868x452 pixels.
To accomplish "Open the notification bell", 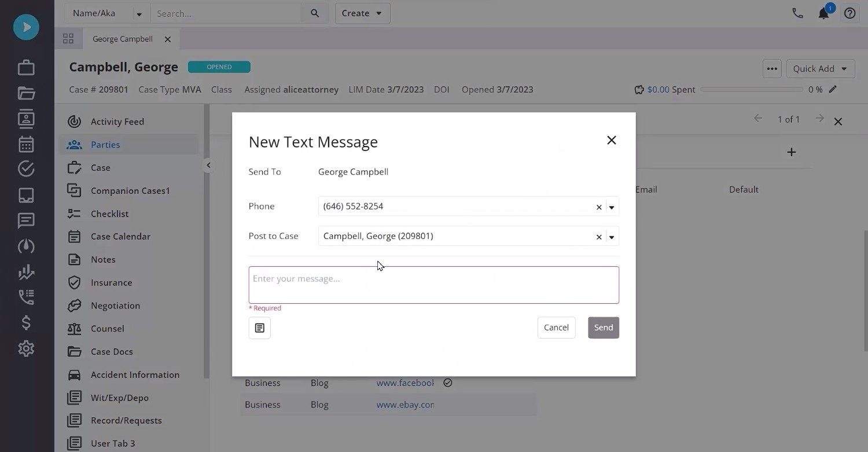I will (823, 13).
